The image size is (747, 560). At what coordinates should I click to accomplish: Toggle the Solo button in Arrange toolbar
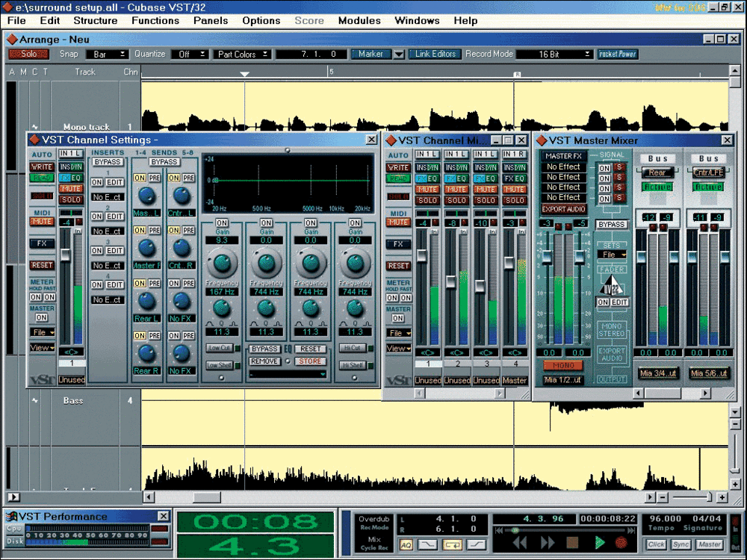[x=29, y=54]
